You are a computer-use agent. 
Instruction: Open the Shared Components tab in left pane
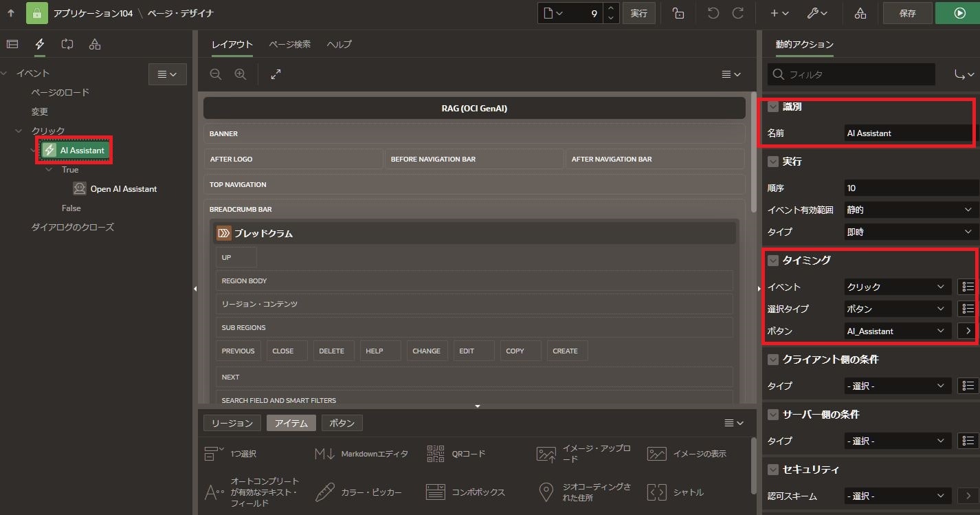click(x=95, y=44)
